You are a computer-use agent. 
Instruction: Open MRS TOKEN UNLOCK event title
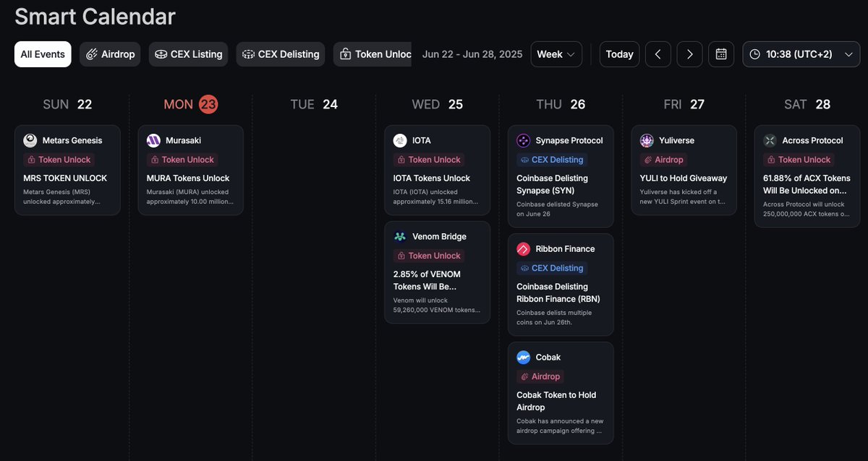[x=65, y=178]
